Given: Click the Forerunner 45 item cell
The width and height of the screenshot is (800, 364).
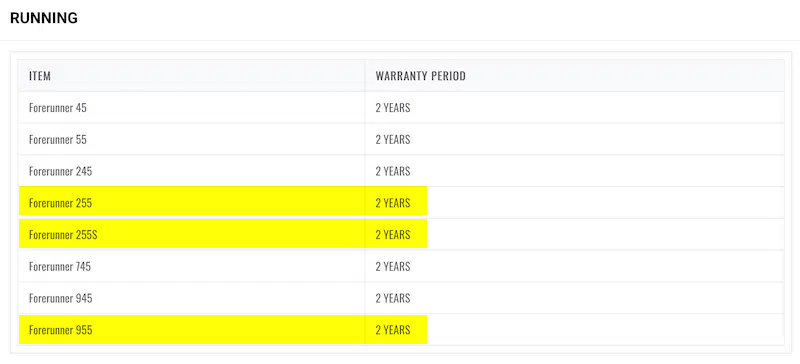Looking at the screenshot, I should point(192,108).
